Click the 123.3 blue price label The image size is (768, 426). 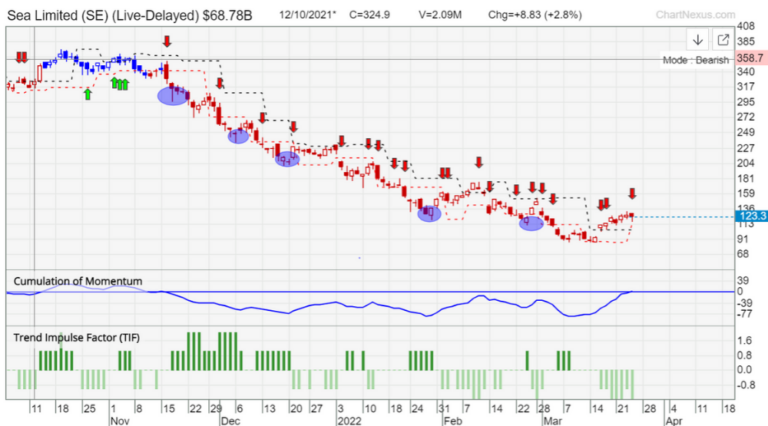[751, 216]
